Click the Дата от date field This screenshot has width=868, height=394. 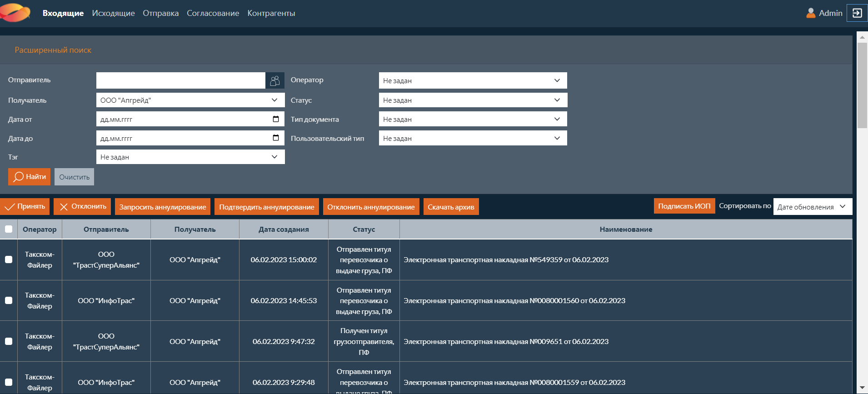[x=190, y=119]
